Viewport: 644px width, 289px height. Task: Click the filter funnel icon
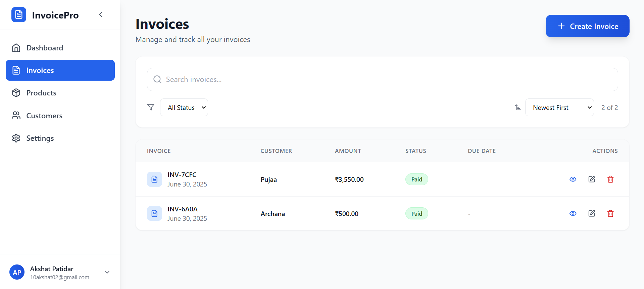pos(151,107)
